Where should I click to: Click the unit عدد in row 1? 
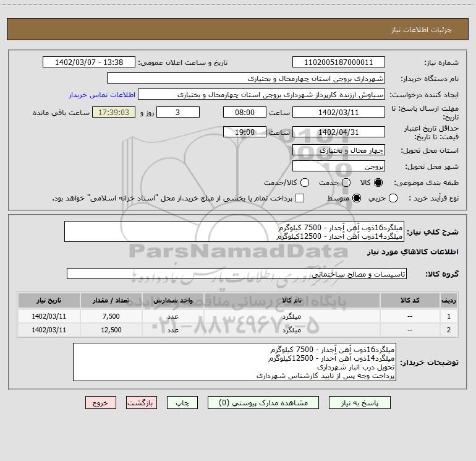(x=172, y=316)
